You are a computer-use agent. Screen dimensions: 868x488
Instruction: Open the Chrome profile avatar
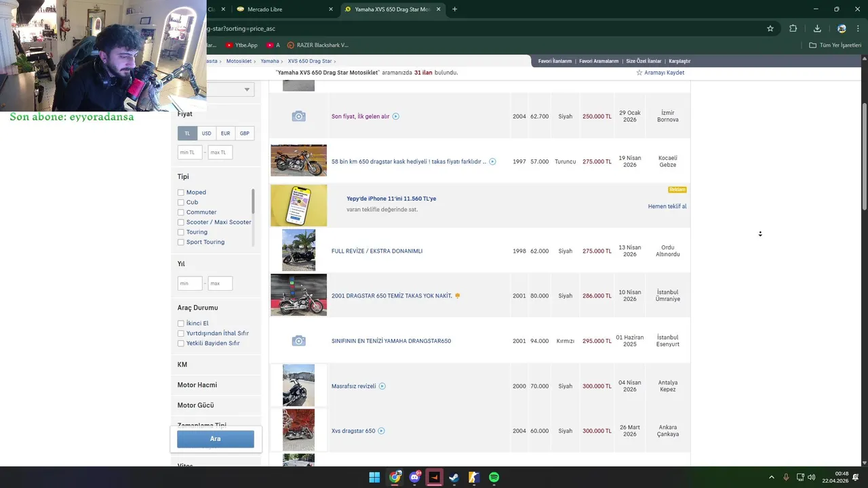[842, 28]
